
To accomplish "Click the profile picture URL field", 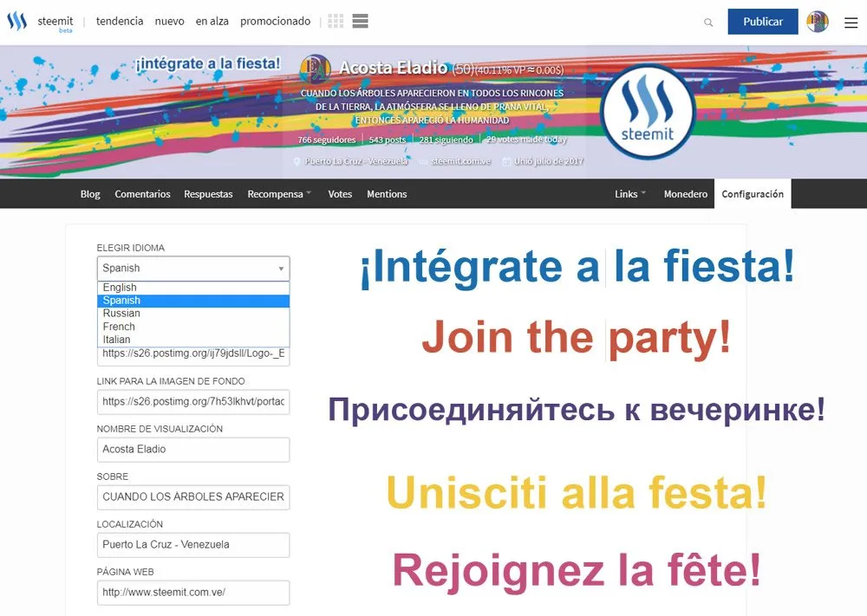I will click(193, 356).
